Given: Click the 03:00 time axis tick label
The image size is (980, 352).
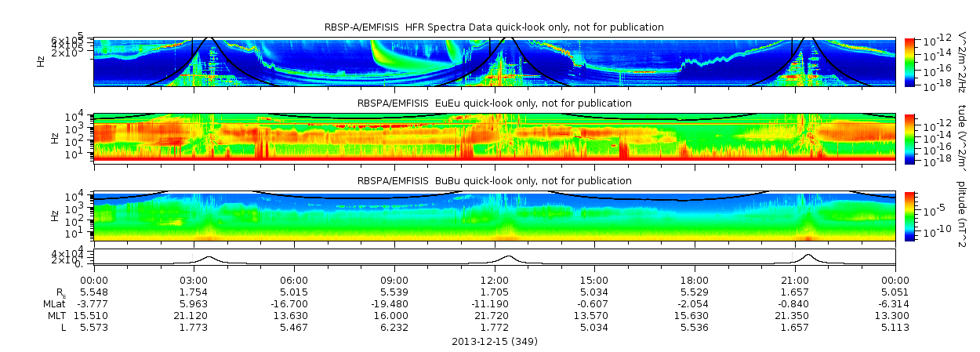Looking at the screenshot, I should click(194, 281).
